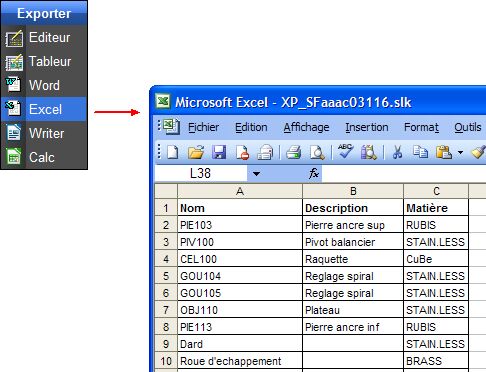
Task: Click the fx insert function button
Action: 313,173
